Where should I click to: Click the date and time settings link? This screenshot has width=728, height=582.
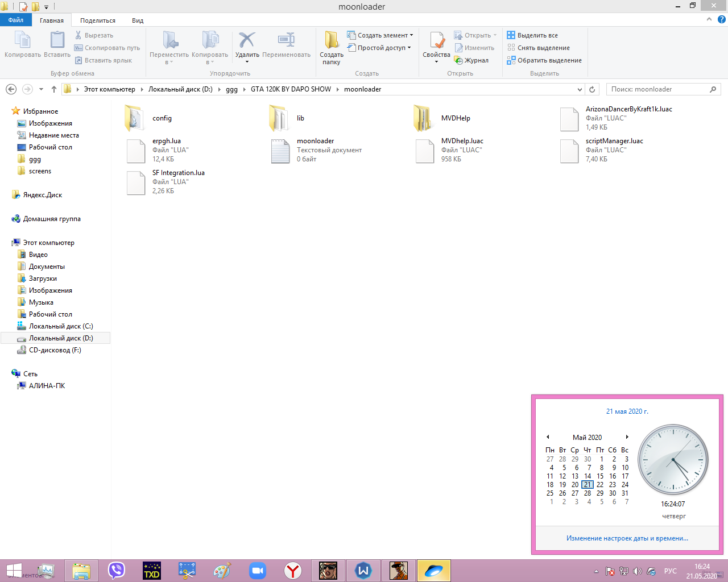coord(627,538)
